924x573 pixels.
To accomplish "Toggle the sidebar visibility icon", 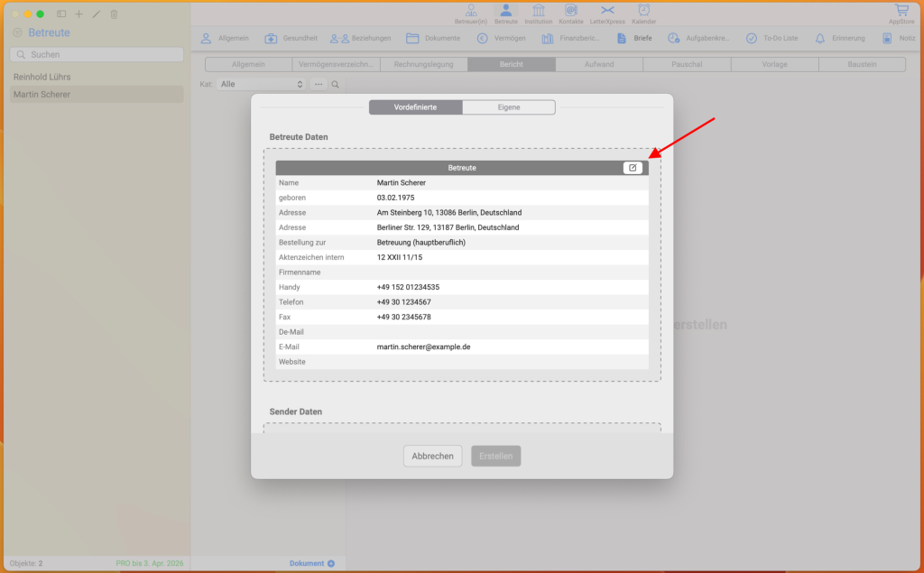I will [x=61, y=14].
